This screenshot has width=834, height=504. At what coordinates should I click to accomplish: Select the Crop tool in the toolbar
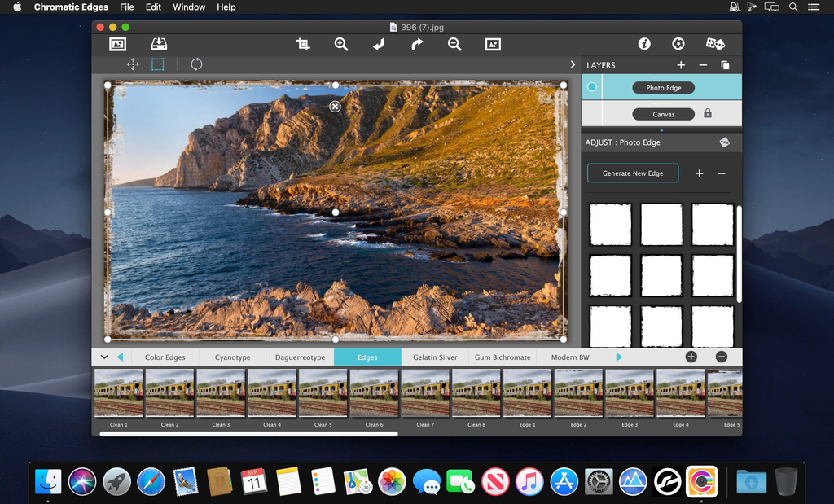point(303,45)
